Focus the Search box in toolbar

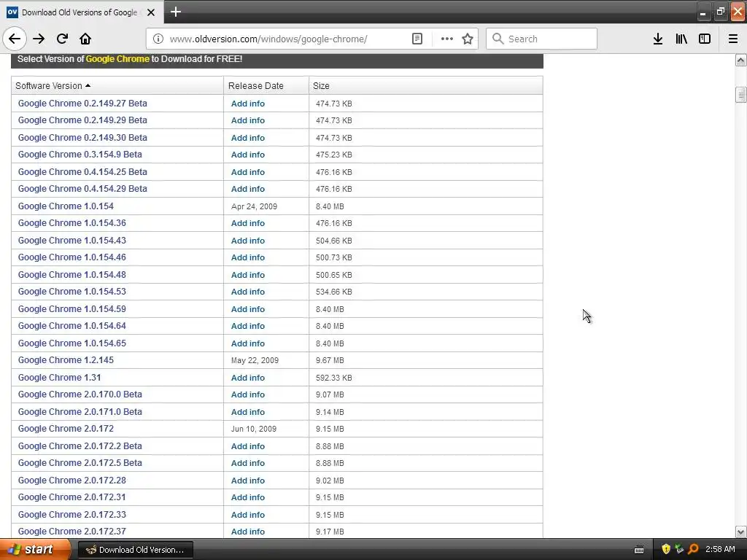[x=541, y=39]
